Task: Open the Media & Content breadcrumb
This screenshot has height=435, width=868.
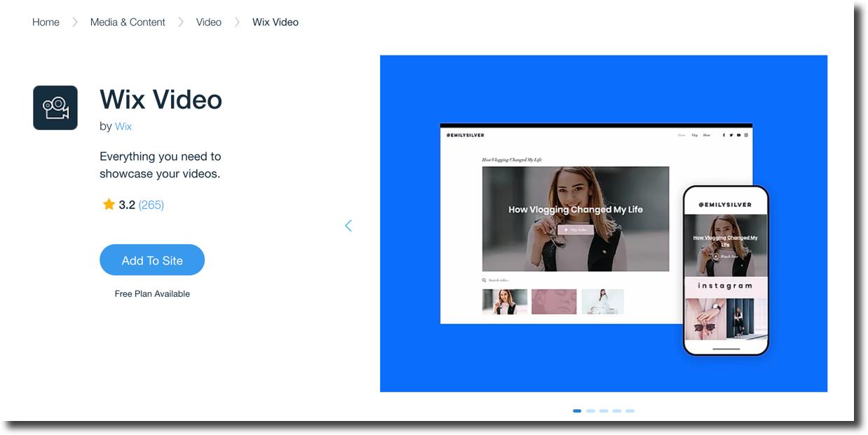Action: pyautogui.click(x=128, y=22)
